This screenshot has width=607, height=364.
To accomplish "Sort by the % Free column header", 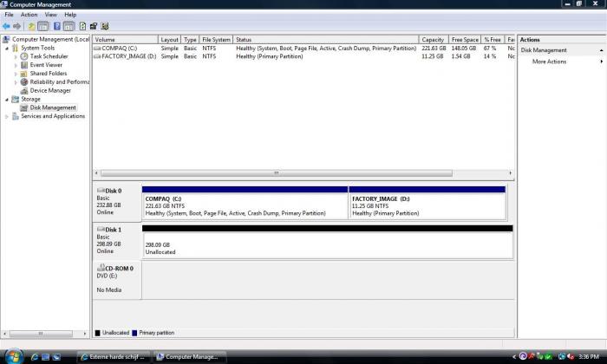I will click(x=493, y=40).
